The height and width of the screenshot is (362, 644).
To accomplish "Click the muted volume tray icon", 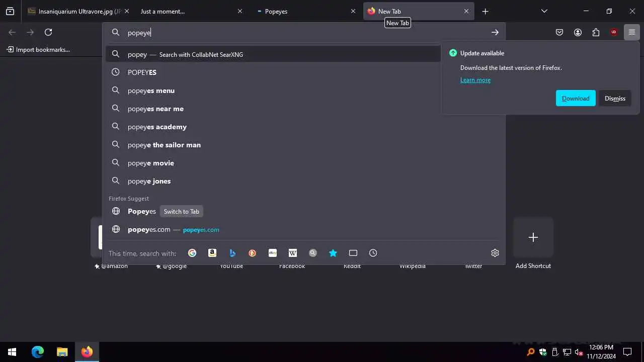I will click(x=579, y=352).
